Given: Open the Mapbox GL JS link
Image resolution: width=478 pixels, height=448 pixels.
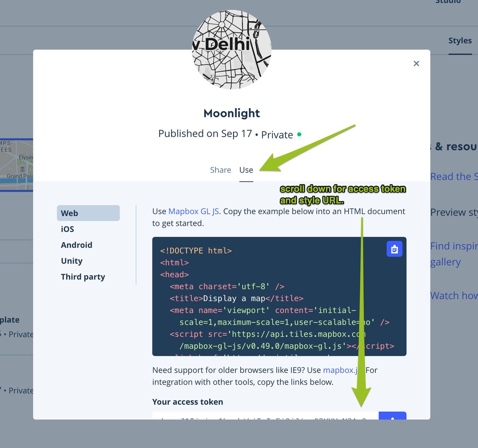Looking at the screenshot, I should click(x=193, y=211).
